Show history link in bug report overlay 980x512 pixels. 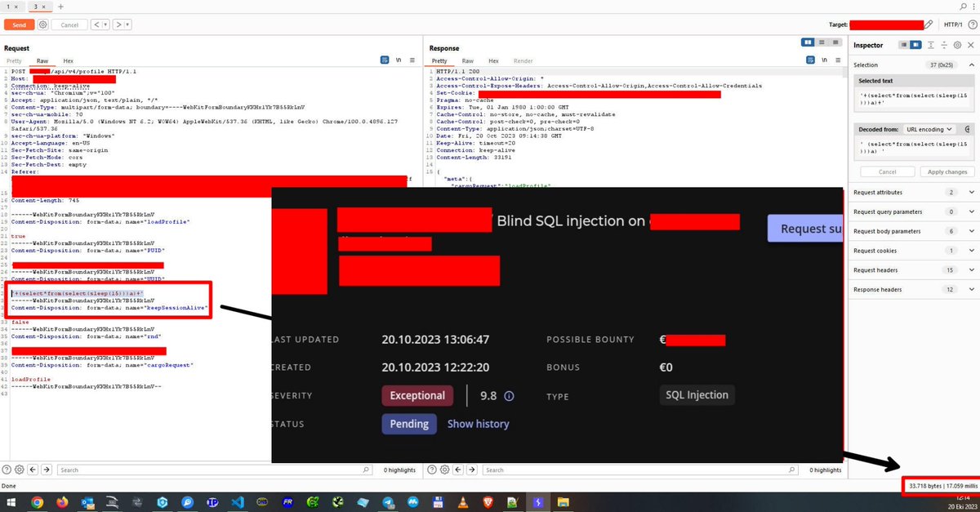coord(478,424)
